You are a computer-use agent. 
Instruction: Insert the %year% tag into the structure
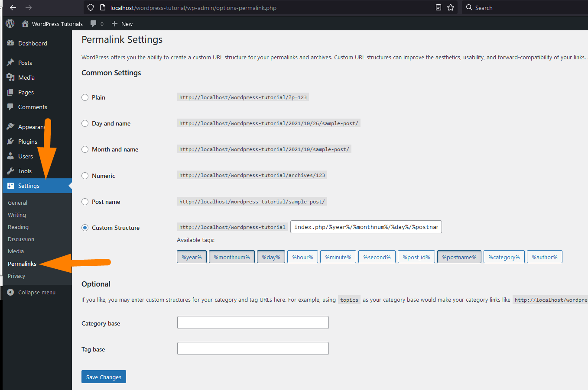pyautogui.click(x=192, y=257)
